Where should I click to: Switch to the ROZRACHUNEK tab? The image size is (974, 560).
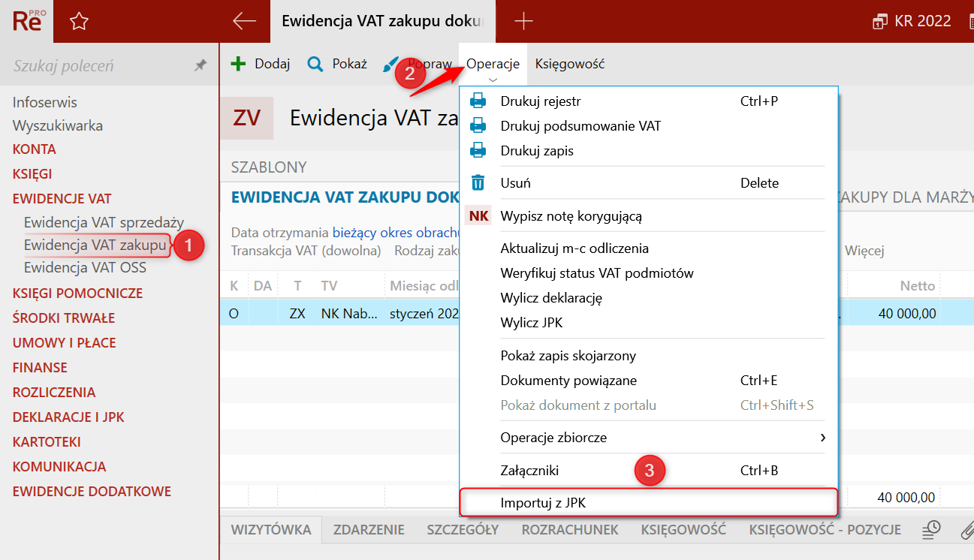570,530
